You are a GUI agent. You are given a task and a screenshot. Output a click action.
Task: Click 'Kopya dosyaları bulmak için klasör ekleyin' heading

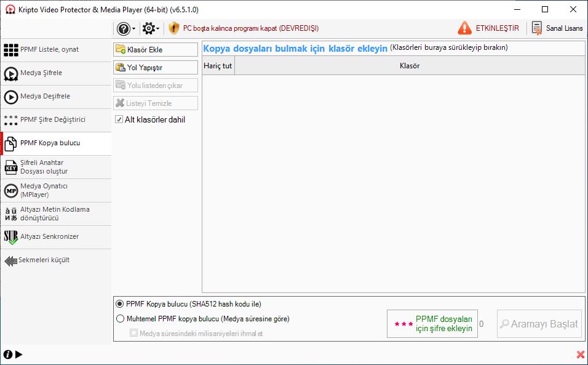click(x=295, y=49)
